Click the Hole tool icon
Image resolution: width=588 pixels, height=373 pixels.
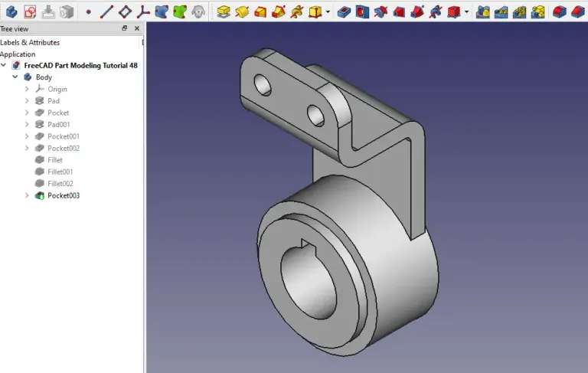[362, 11]
